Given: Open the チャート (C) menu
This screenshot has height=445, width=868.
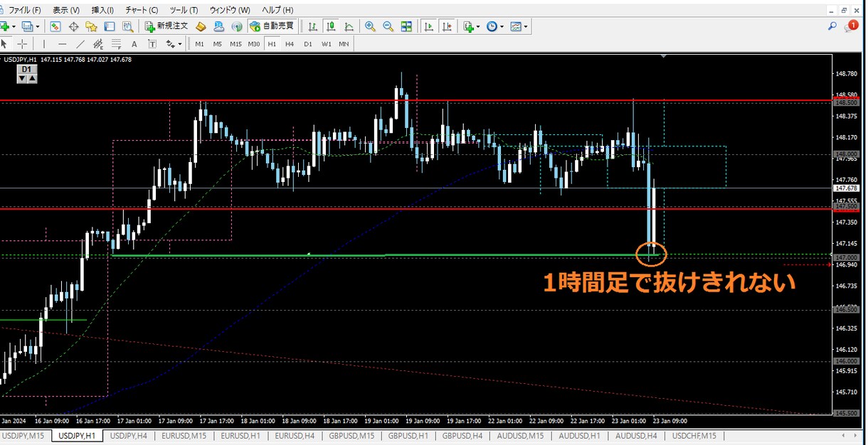Looking at the screenshot, I should click(x=142, y=10).
